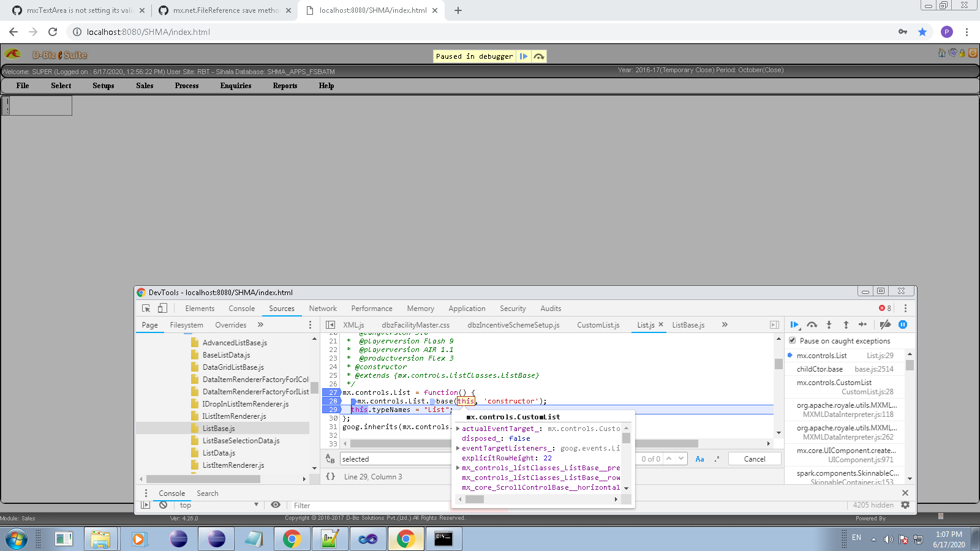Image resolution: width=980 pixels, height=551 pixels.
Task: Close the DevTools drawer
Action: click(905, 493)
